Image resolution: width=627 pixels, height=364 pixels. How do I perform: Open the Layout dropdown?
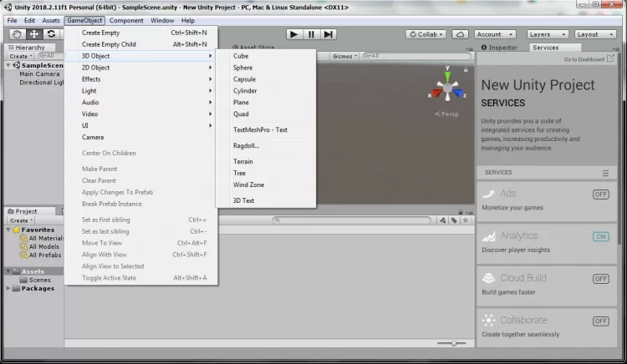pyautogui.click(x=595, y=34)
